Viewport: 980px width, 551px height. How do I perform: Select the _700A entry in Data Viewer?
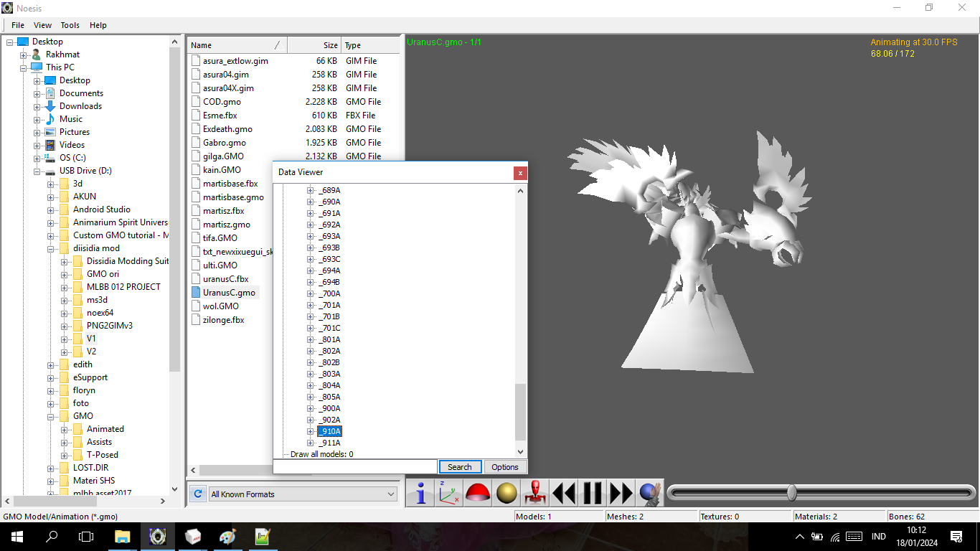(x=330, y=293)
